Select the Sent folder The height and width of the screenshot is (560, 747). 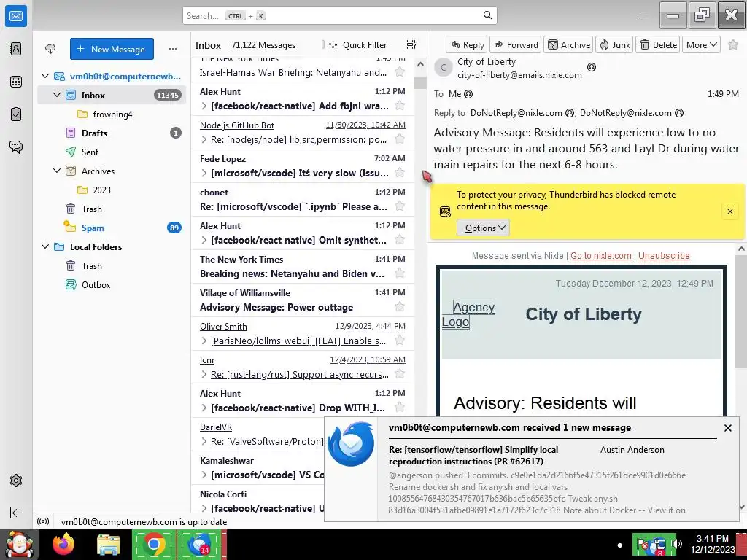[112, 152]
